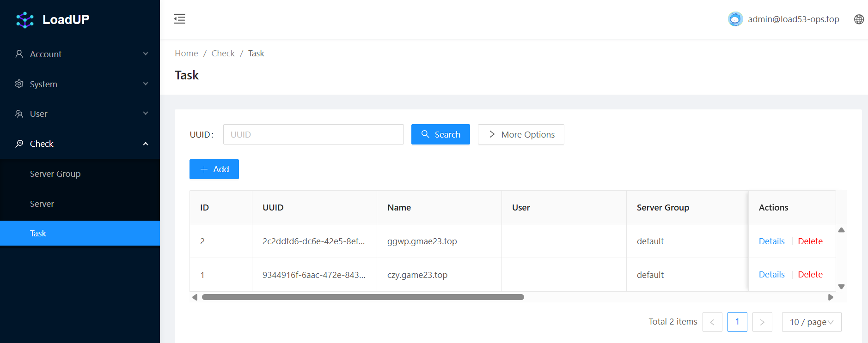The height and width of the screenshot is (343, 868).
Task: Open Server Group in the sidebar
Action: (55, 174)
